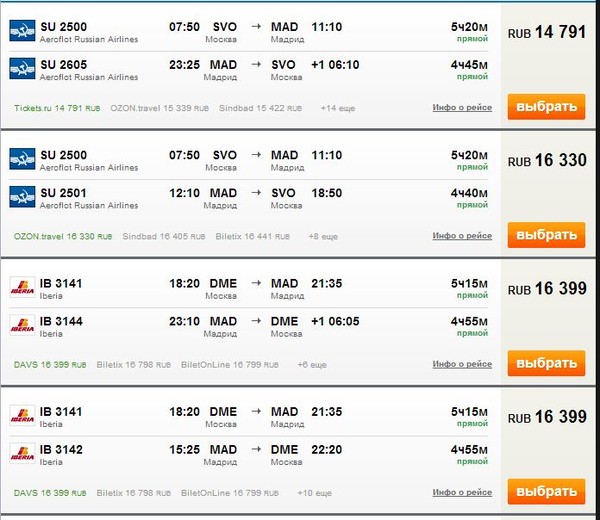Click Aeroflot logo beside flight SU 2605
Screen dimensions: 600x520
tap(21, 70)
